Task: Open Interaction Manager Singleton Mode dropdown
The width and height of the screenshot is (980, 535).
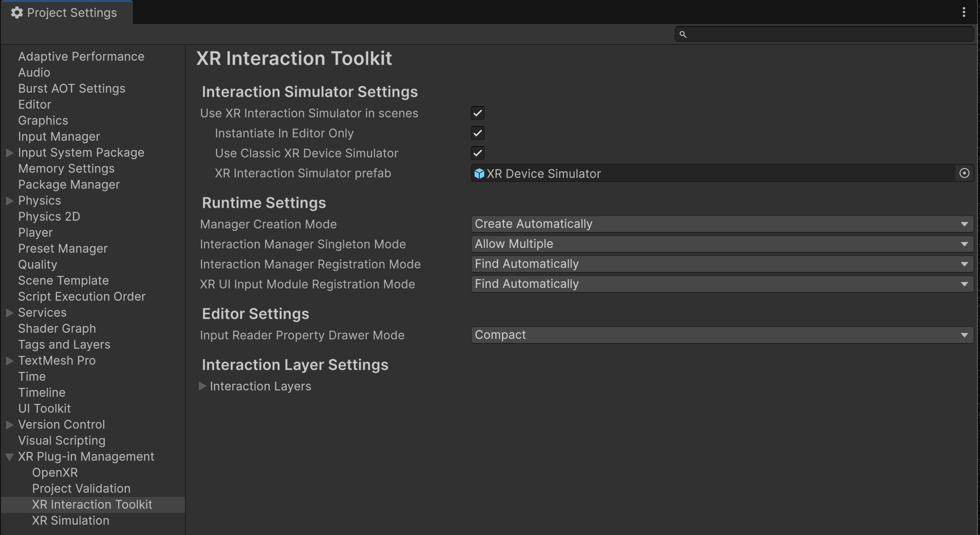Action: (x=722, y=244)
